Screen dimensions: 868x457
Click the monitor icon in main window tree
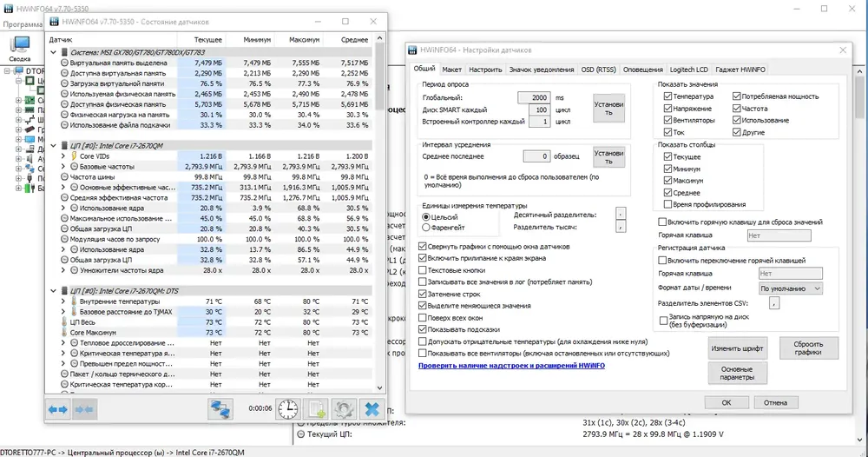click(x=30, y=140)
